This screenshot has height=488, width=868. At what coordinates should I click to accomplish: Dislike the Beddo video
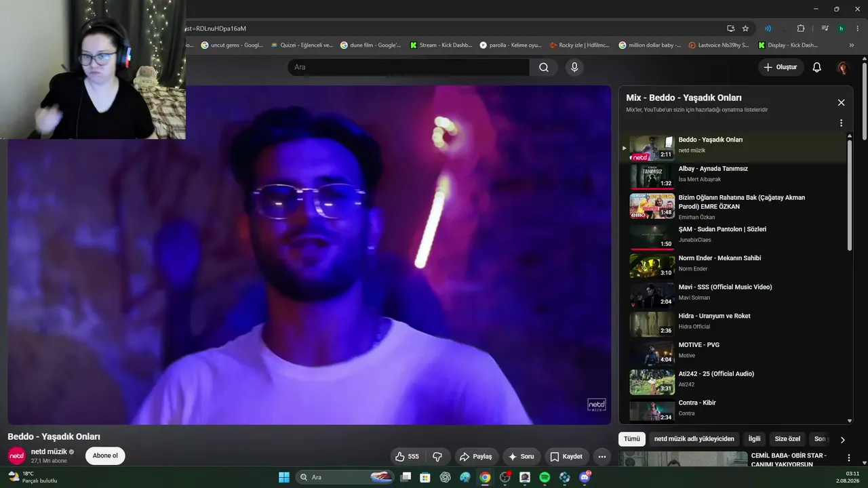[437, 457]
